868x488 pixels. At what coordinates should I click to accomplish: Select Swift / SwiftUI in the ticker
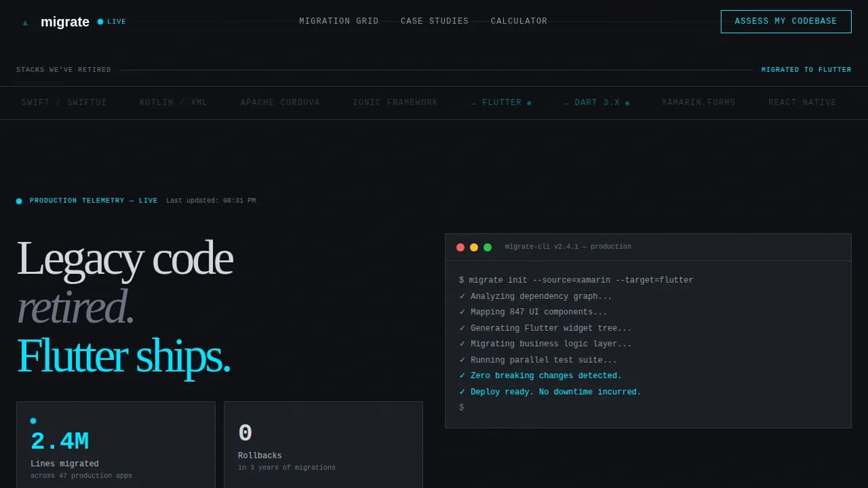click(x=64, y=103)
